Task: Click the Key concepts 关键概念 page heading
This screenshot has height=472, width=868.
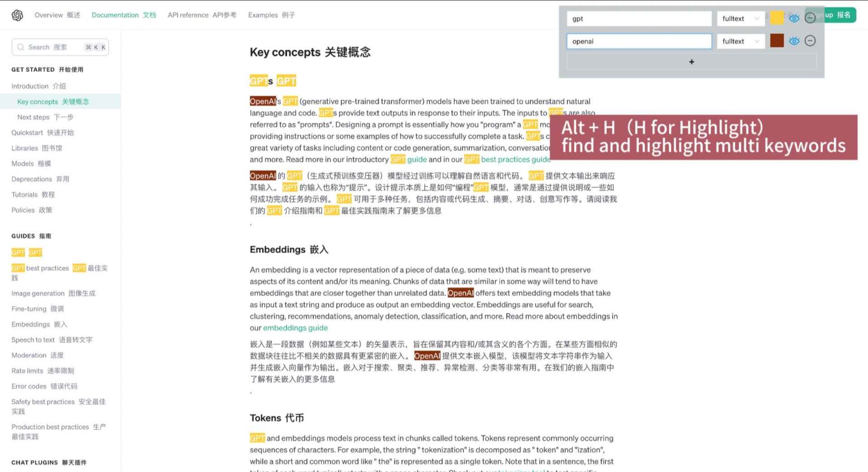Action: [310, 53]
